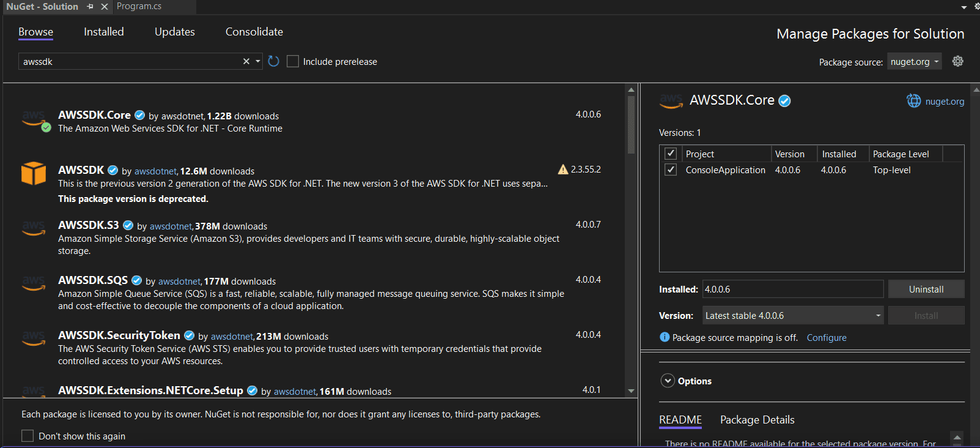980x448 pixels.
Task: Click verified badge next to AWSSDK.SecurityToken
Action: tap(189, 335)
